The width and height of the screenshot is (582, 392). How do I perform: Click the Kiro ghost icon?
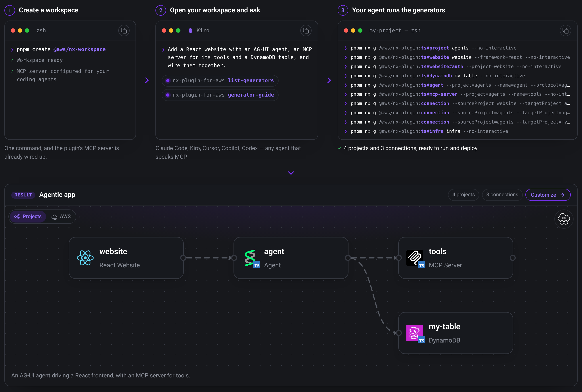point(190,30)
